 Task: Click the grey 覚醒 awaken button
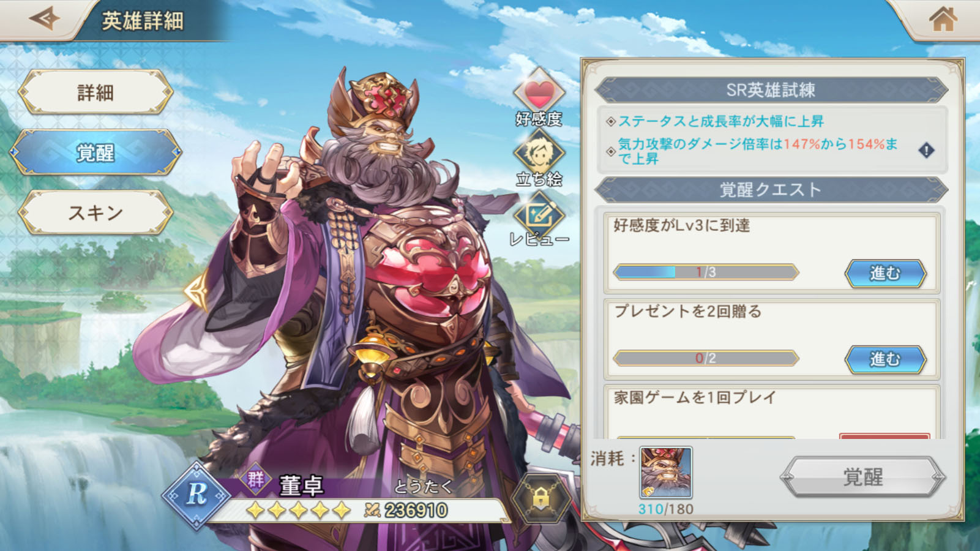[x=862, y=477]
